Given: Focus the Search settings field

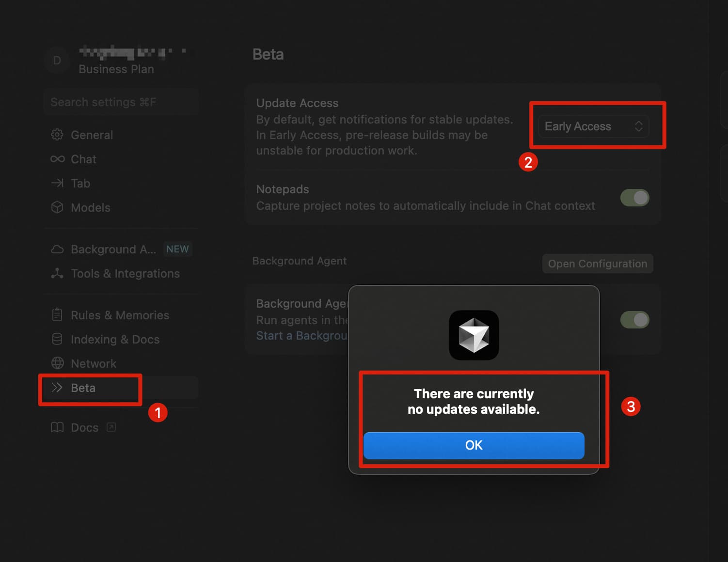Looking at the screenshot, I should (121, 102).
